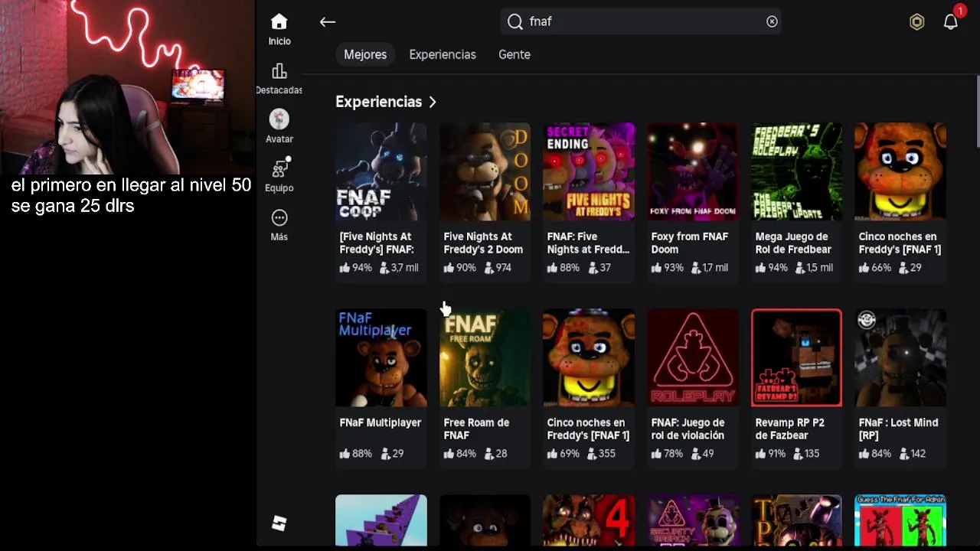The width and height of the screenshot is (980, 551).
Task: Open FNaF Lost Mind thumbnail
Action: click(900, 357)
